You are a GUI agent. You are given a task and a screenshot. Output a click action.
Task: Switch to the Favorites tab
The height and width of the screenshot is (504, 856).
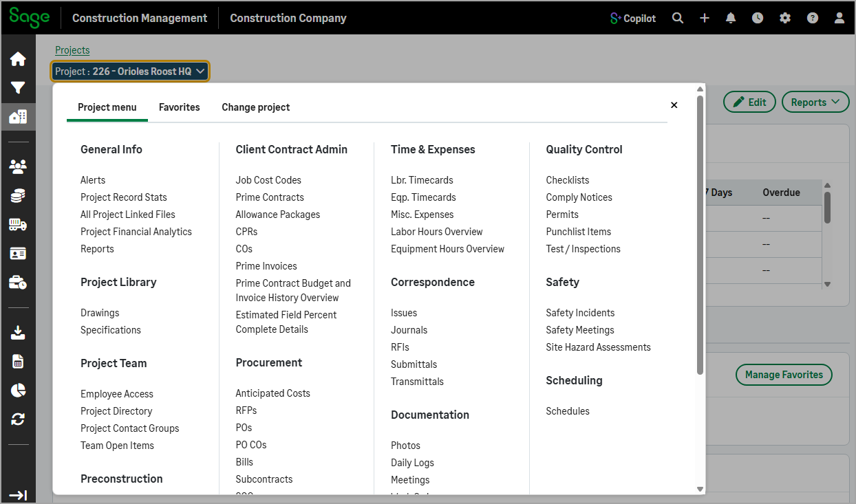pos(180,107)
